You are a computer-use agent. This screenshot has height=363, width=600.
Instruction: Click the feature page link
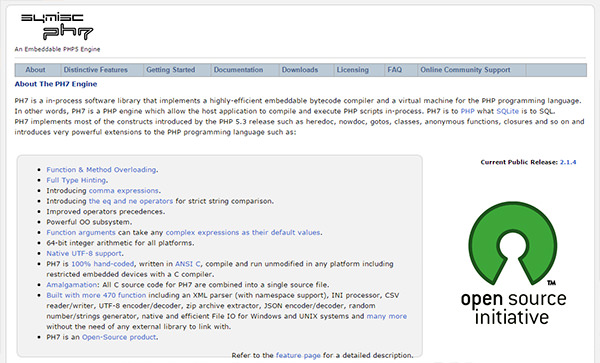[x=298, y=356]
